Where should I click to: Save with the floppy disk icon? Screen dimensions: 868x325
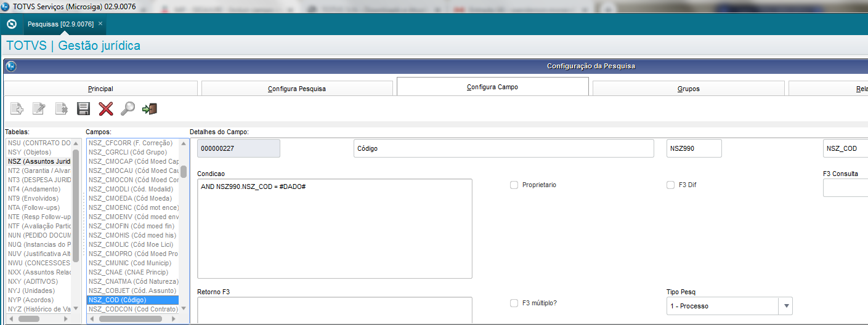pyautogui.click(x=83, y=109)
